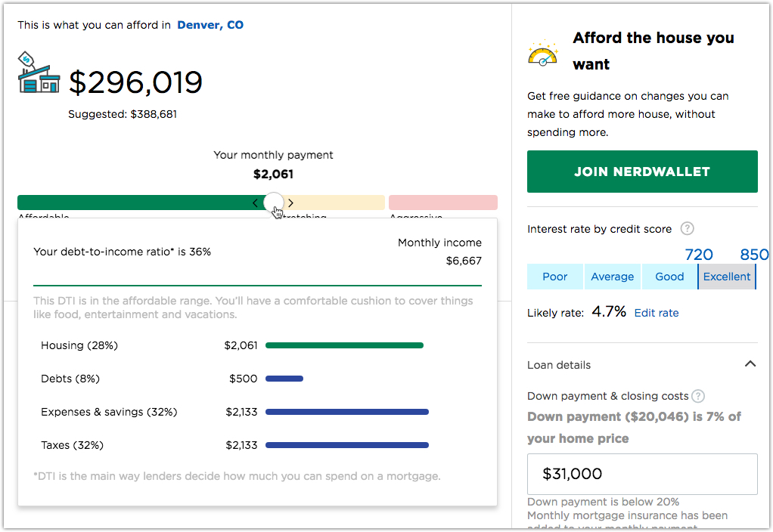The height and width of the screenshot is (532, 773).
Task: Click help icon next to Down payment & closing costs
Action: tap(698, 396)
